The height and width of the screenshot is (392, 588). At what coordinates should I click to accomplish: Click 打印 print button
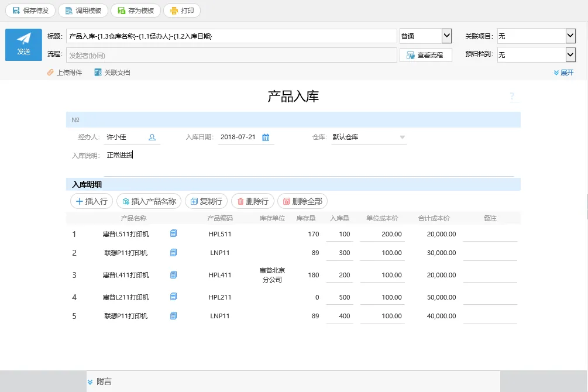182,11
